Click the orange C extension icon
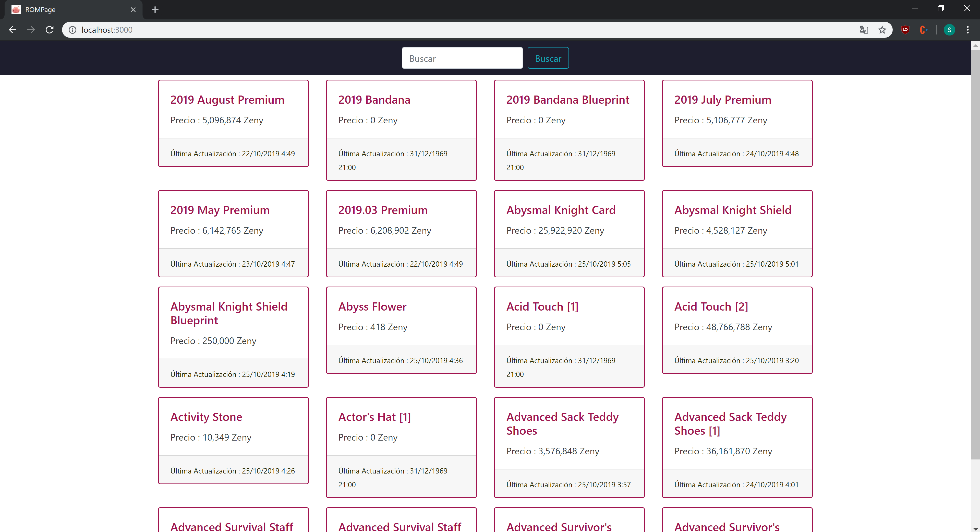Image resolution: width=980 pixels, height=532 pixels. tap(923, 30)
